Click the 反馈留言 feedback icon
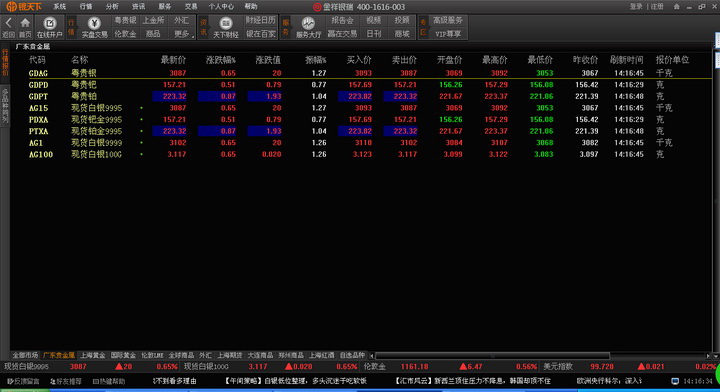The width and height of the screenshot is (720, 392). tap(10, 381)
